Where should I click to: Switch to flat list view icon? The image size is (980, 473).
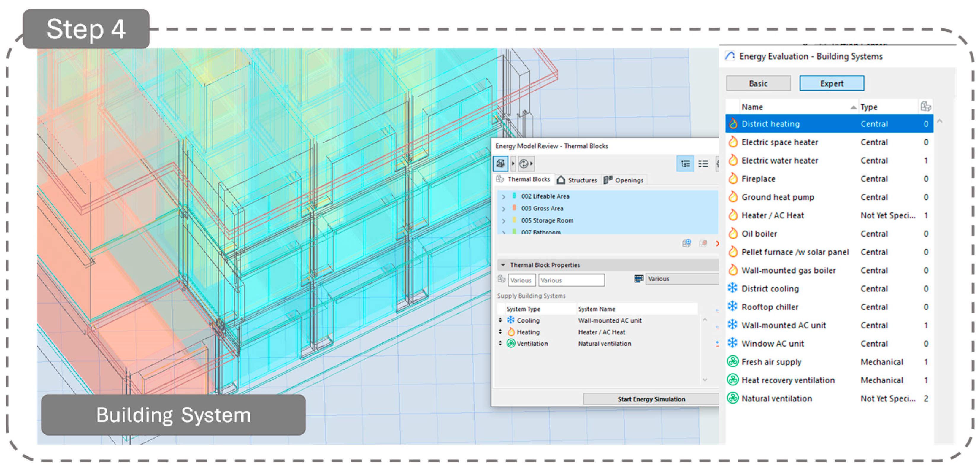tap(703, 164)
